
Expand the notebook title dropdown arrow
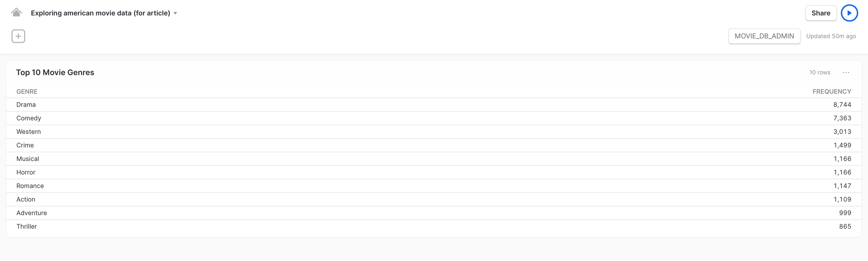tap(175, 13)
